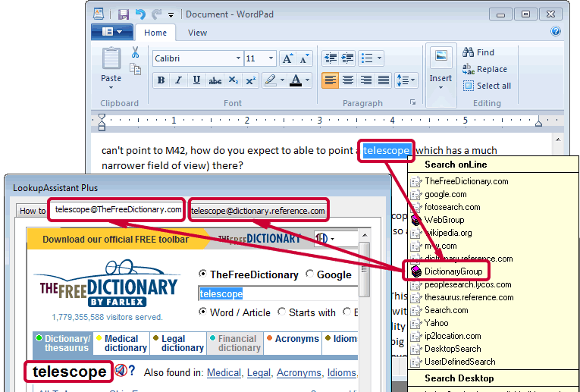Switch to the View ribbon tab
The image size is (580, 392).
pyautogui.click(x=197, y=33)
